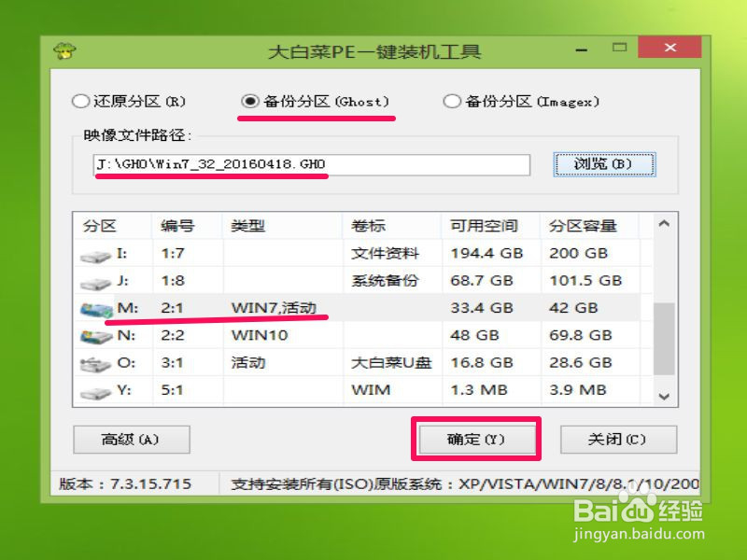The width and height of the screenshot is (747, 560).
Task: Select the WIN7,活动 type cell
Action: click(274, 308)
